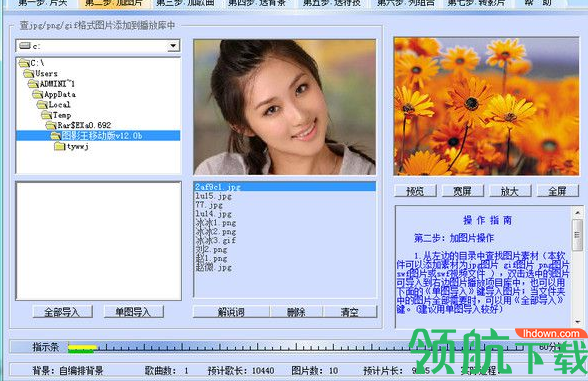This screenshot has height=381, width=588.
Task: Select the Temp tree label
Action: 62,115
